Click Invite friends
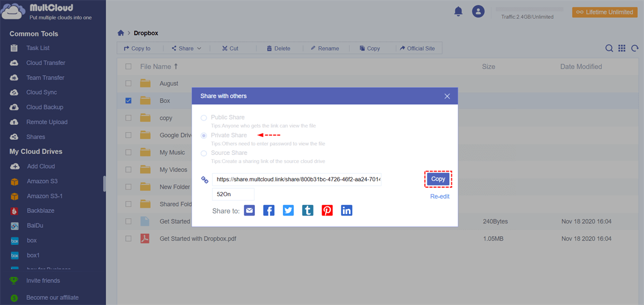This screenshot has width=644, height=305. coord(43,280)
